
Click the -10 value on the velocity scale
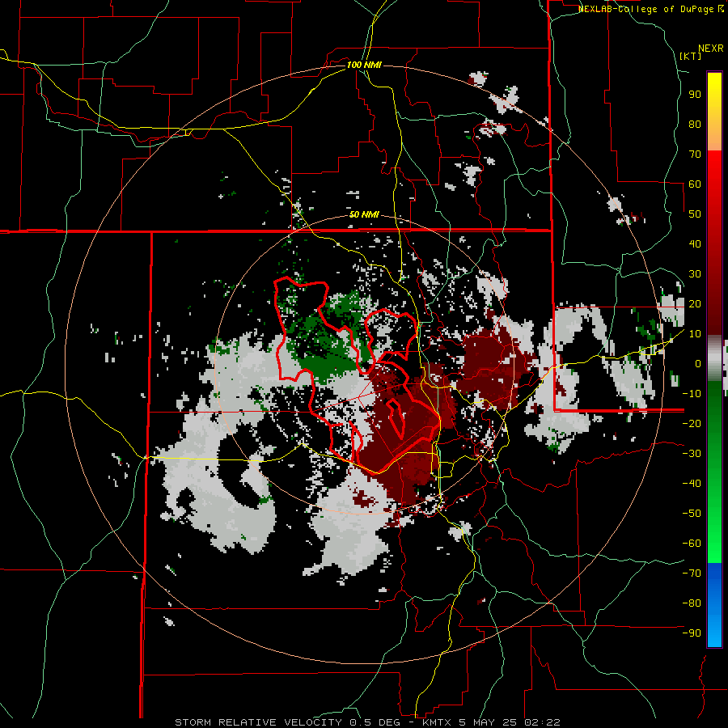(692, 394)
